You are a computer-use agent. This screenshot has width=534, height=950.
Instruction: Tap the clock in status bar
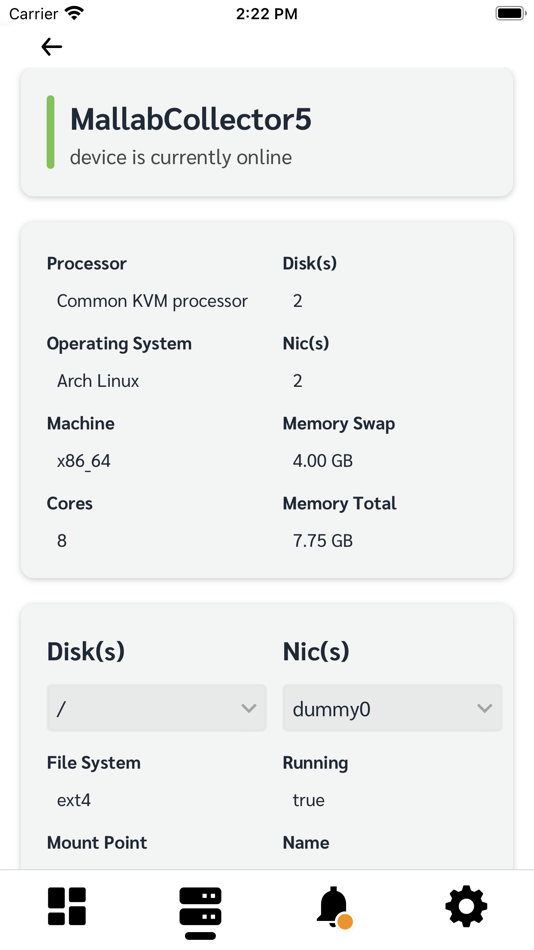[267, 14]
